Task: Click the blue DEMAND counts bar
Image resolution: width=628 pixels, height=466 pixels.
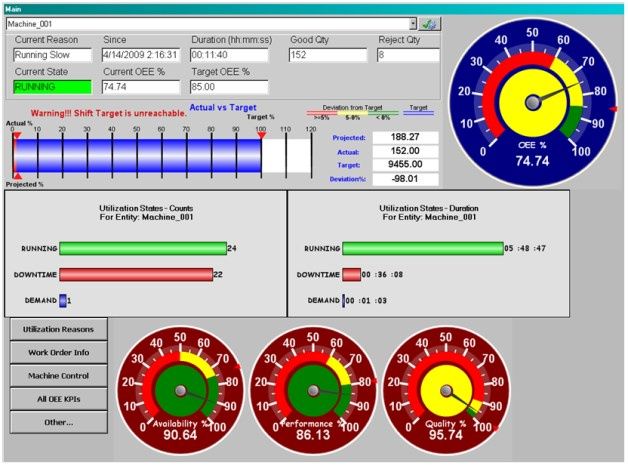Action: (63, 301)
